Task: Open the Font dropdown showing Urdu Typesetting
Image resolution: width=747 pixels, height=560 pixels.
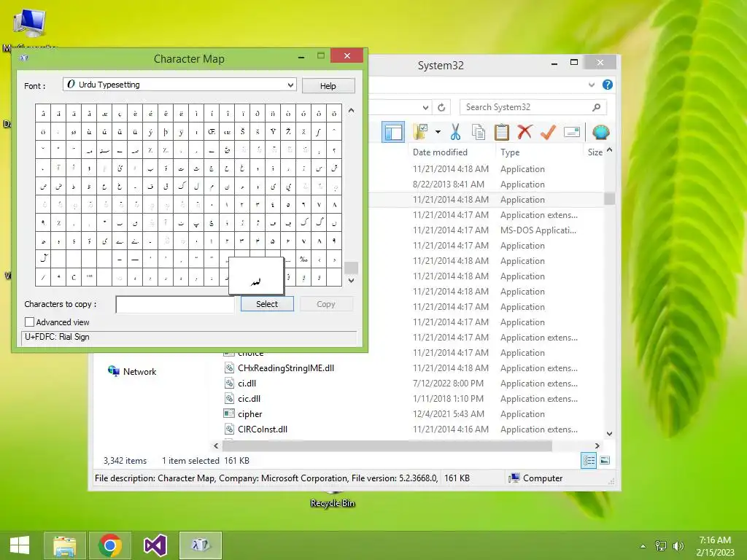Action: click(x=179, y=85)
